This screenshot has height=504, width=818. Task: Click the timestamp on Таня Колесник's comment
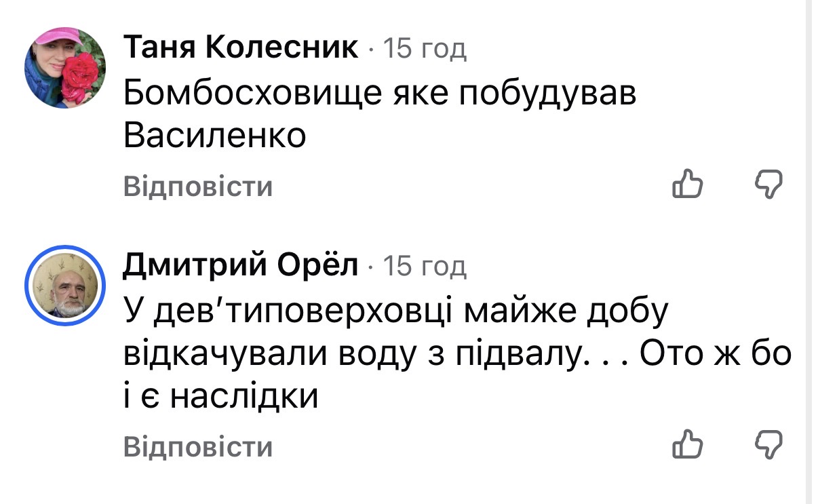click(x=425, y=49)
